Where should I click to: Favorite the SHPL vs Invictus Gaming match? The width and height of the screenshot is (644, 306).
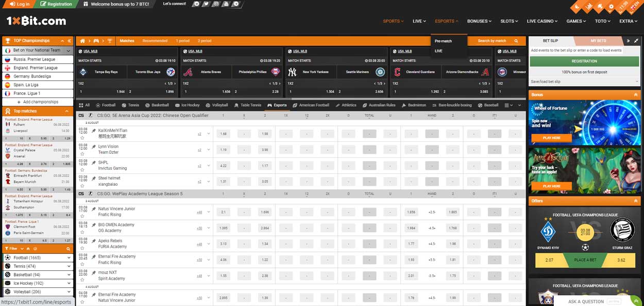click(x=82, y=170)
